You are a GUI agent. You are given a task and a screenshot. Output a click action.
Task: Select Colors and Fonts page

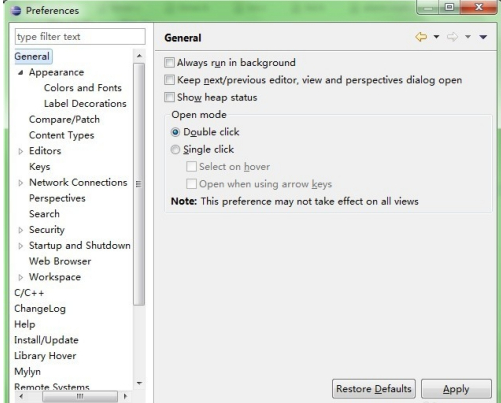tap(83, 88)
